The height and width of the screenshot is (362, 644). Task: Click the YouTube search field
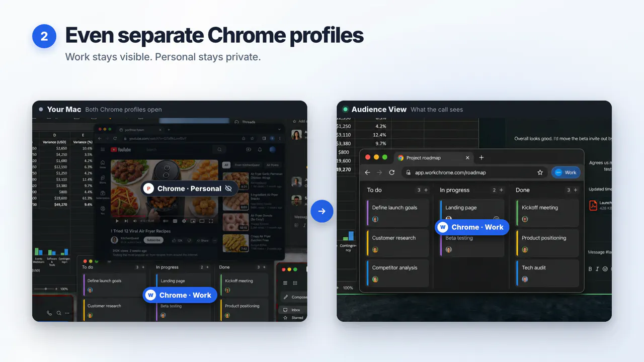[177, 150]
